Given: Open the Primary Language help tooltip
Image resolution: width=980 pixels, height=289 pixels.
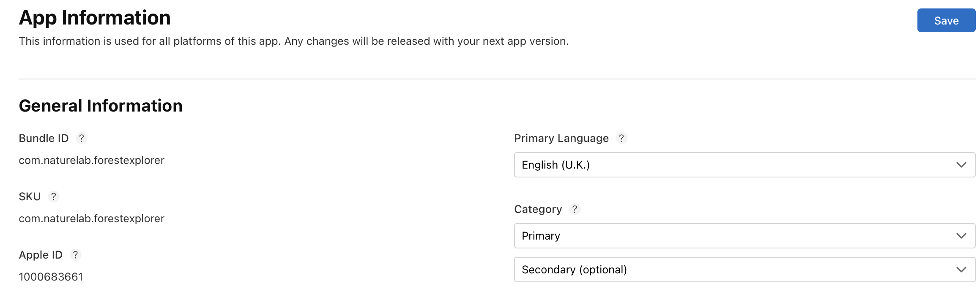Looking at the screenshot, I should (x=621, y=138).
